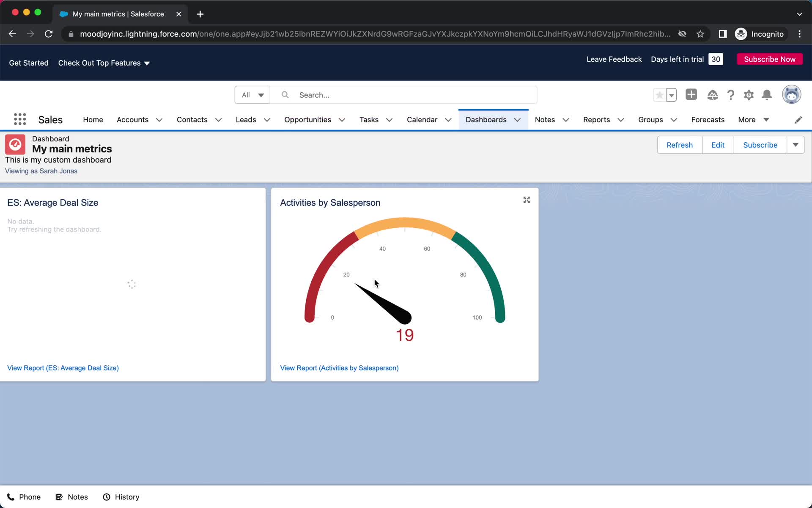Open the History utility

(121, 497)
